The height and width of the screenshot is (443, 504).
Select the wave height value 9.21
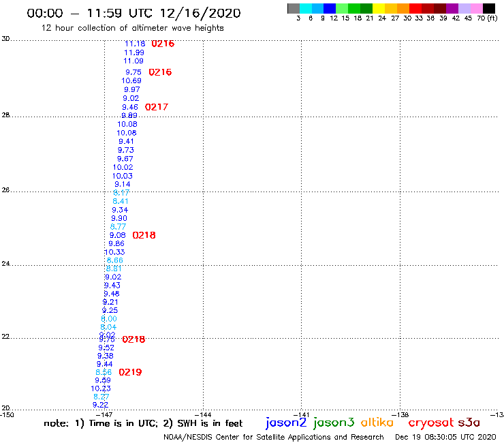(110, 302)
